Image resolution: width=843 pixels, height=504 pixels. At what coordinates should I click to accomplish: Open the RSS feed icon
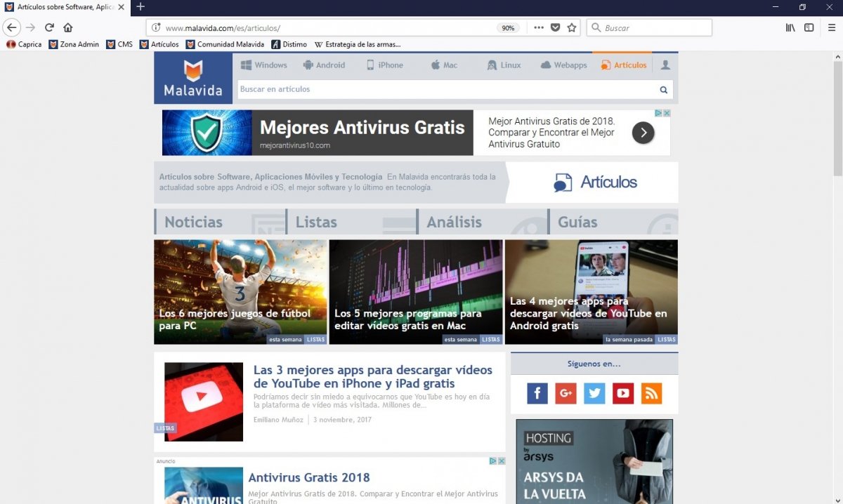click(x=652, y=393)
